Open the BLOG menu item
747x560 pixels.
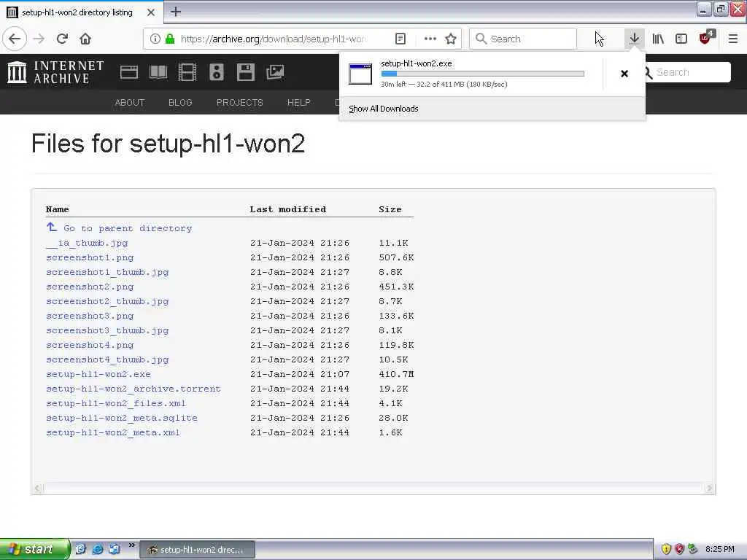(180, 102)
